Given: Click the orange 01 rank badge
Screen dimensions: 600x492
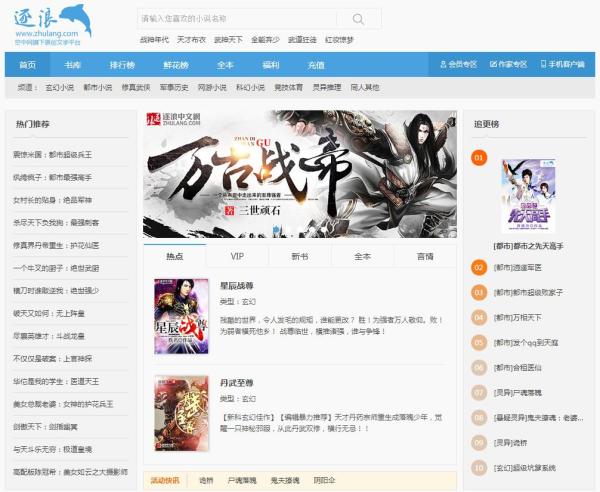Looking at the screenshot, I should point(479,158).
